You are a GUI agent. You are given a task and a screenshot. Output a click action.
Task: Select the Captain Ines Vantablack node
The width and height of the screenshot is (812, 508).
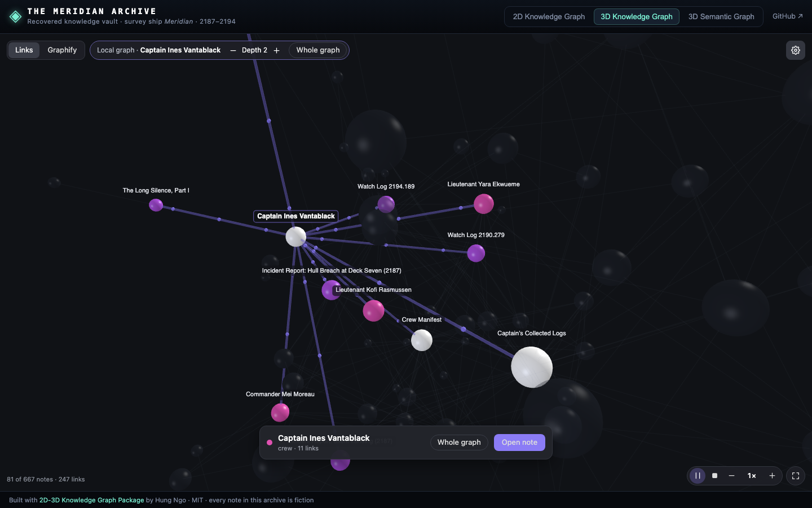(295, 237)
